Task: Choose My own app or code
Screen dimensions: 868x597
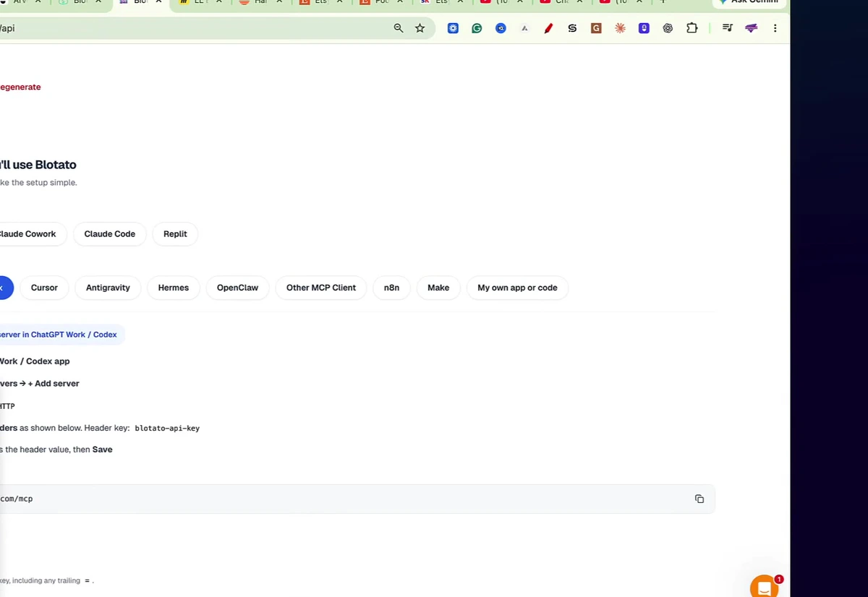Action: (x=517, y=288)
